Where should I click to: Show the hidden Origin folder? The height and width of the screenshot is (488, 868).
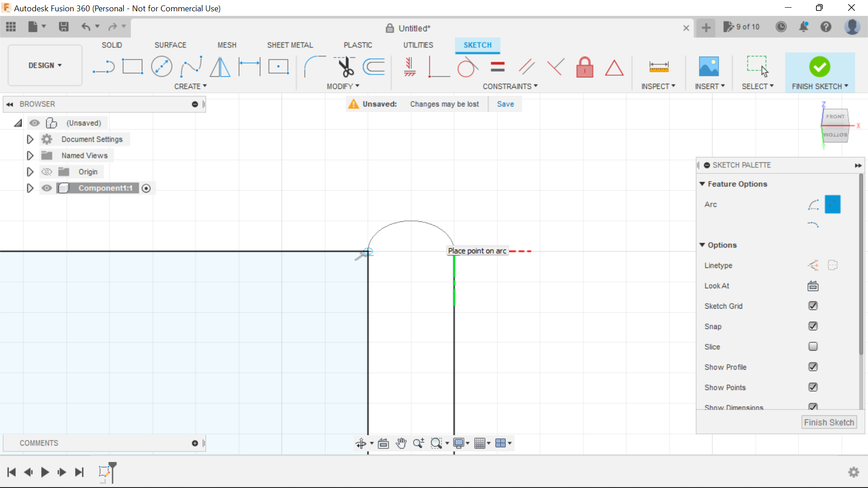click(47, 172)
